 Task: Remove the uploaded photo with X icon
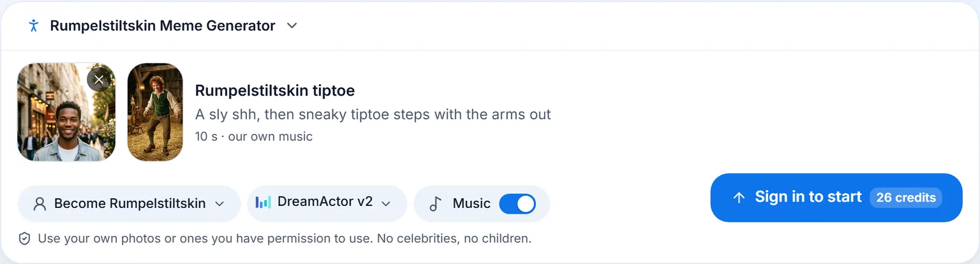pyautogui.click(x=99, y=79)
